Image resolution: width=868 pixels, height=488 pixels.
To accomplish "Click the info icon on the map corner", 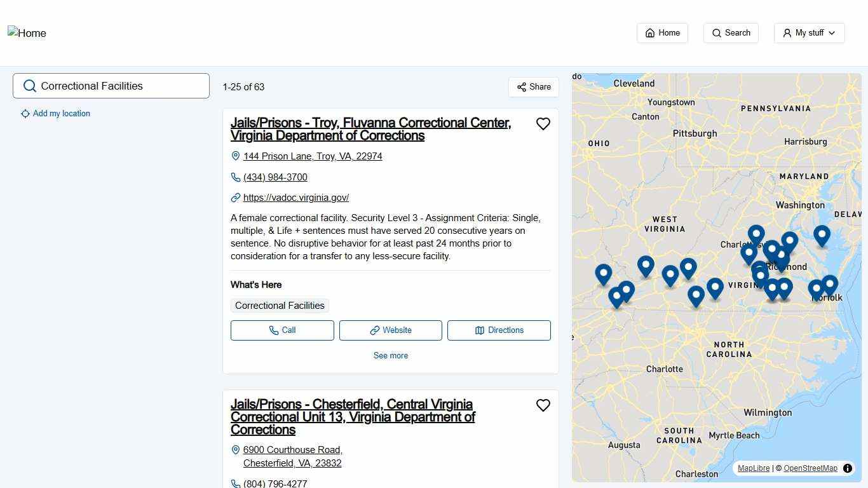I will click(x=848, y=468).
